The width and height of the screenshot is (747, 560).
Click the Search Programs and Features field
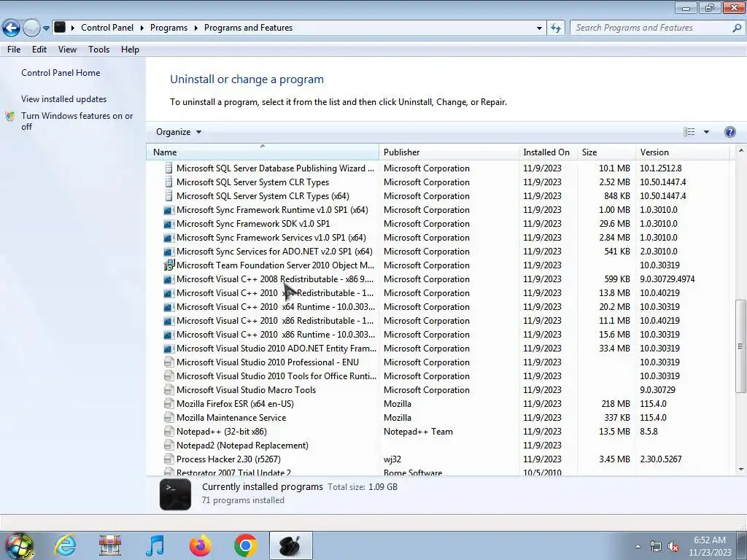(x=657, y=28)
